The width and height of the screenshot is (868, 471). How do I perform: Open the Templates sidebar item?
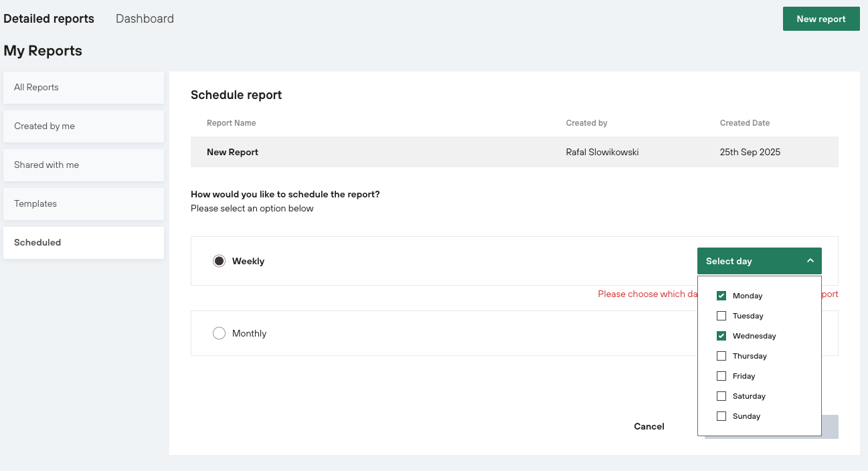[x=83, y=204]
